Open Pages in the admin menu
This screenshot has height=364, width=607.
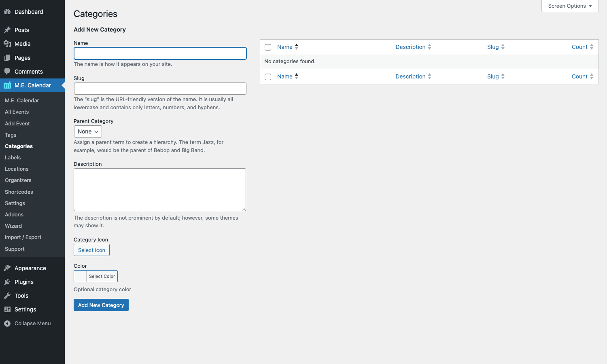click(x=32, y=58)
